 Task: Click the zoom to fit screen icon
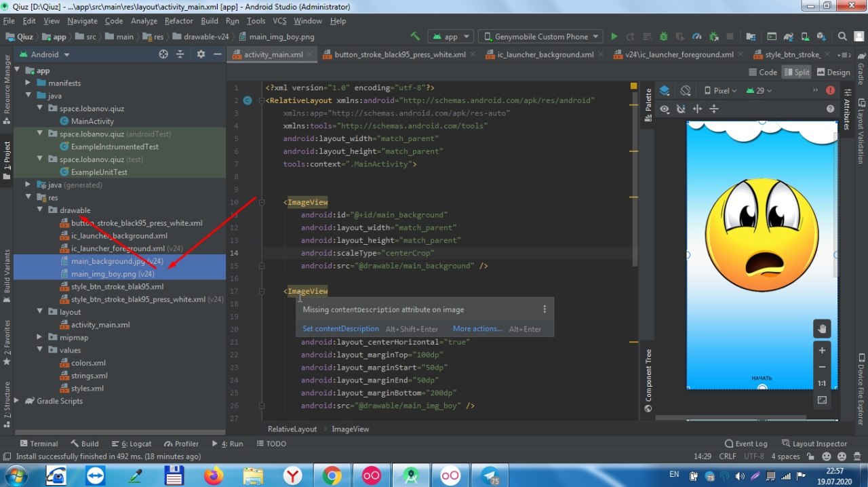point(822,400)
